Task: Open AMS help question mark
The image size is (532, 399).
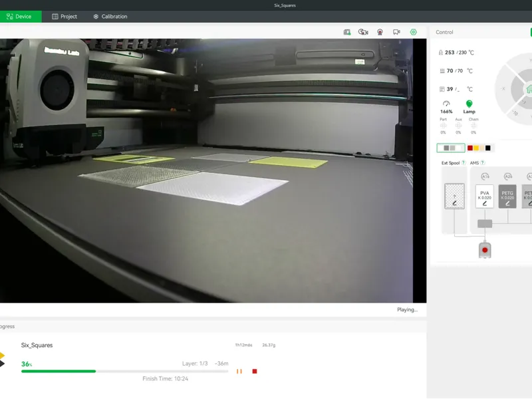Action: [483, 163]
